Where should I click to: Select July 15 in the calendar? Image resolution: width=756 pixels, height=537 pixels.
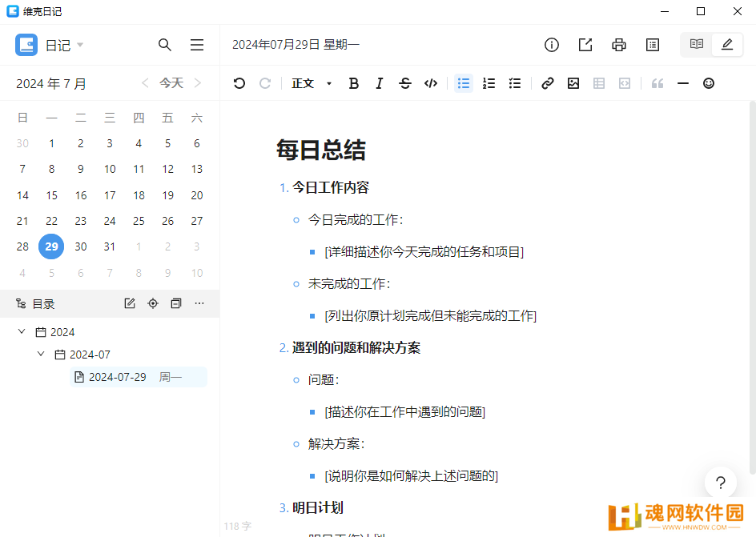tap(51, 195)
